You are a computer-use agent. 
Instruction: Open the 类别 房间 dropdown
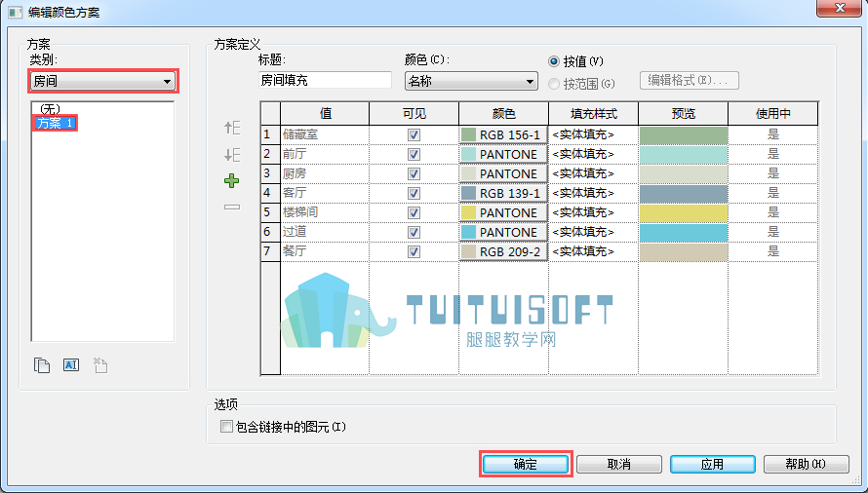click(103, 81)
